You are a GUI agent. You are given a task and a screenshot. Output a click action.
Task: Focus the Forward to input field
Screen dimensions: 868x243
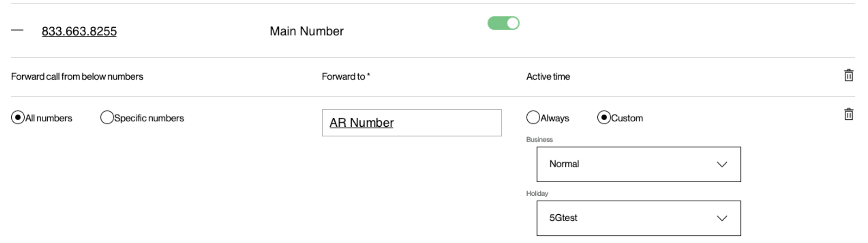tap(412, 123)
